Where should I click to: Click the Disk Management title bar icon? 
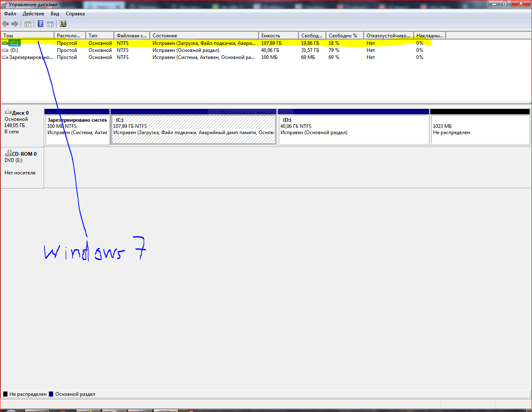point(4,4)
